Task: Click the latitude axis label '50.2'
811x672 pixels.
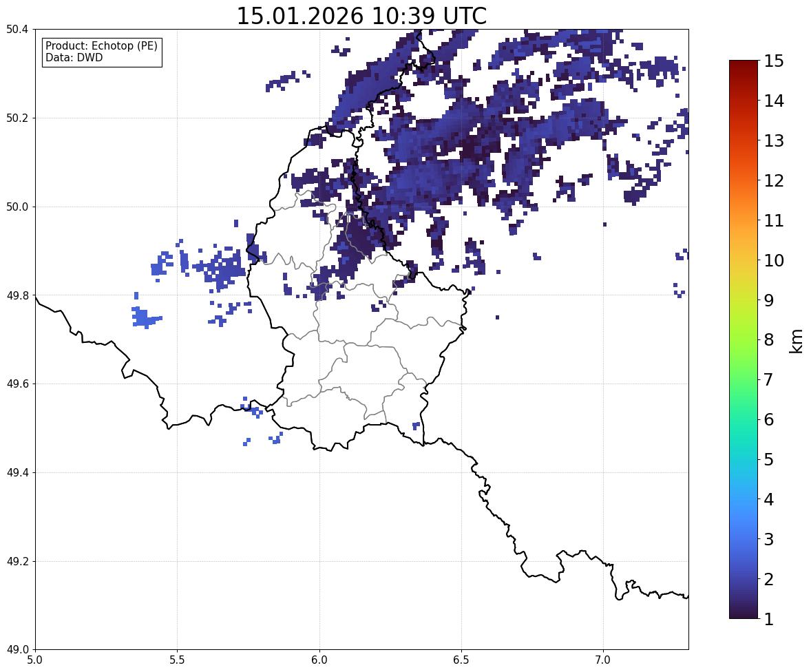Action: 17,118
